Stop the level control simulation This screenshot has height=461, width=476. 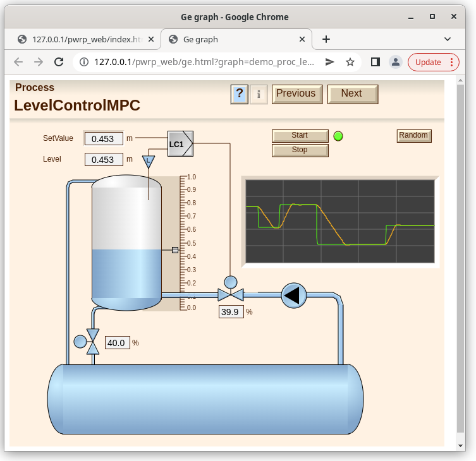coord(300,150)
